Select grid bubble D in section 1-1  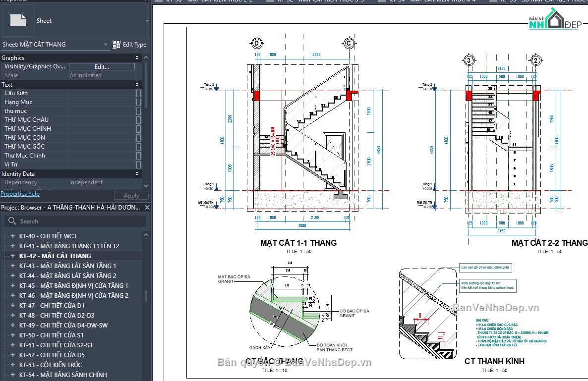coord(256,43)
